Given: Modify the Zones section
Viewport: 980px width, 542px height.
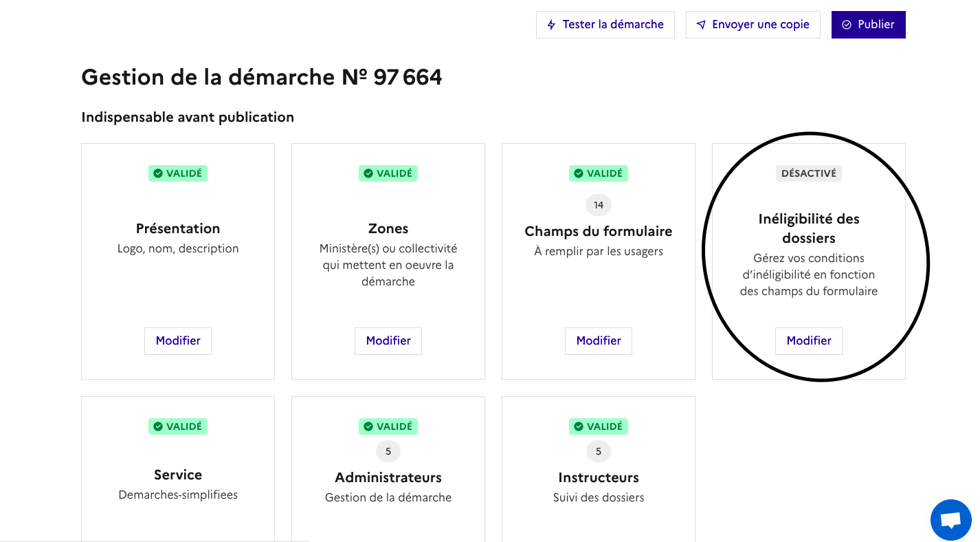Looking at the screenshot, I should pyautogui.click(x=388, y=340).
